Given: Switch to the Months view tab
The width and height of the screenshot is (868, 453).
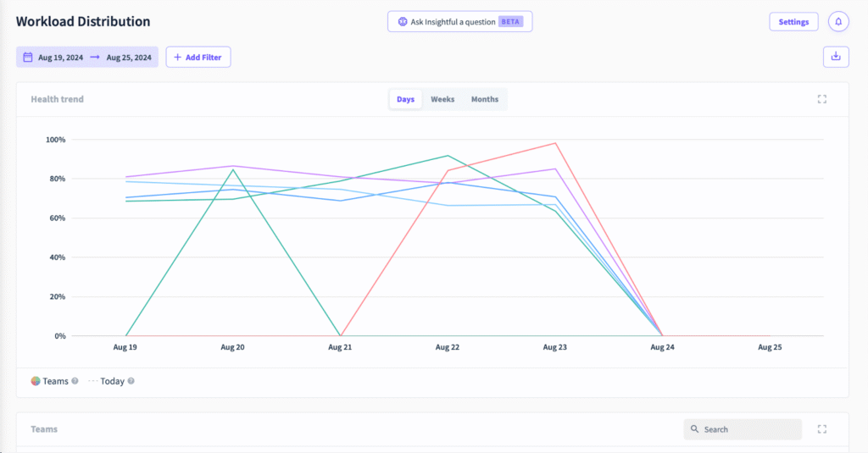Looking at the screenshot, I should (x=485, y=99).
